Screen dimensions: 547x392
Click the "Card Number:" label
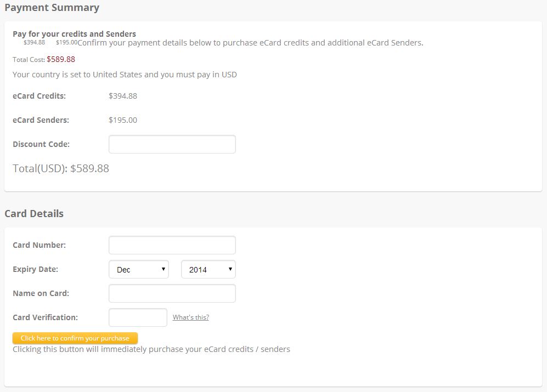pos(39,245)
